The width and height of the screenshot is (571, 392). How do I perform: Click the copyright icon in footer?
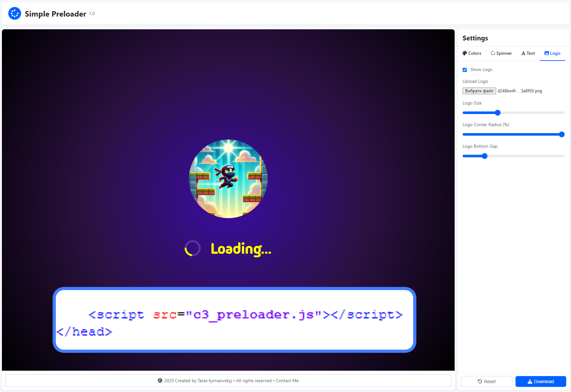tap(160, 381)
